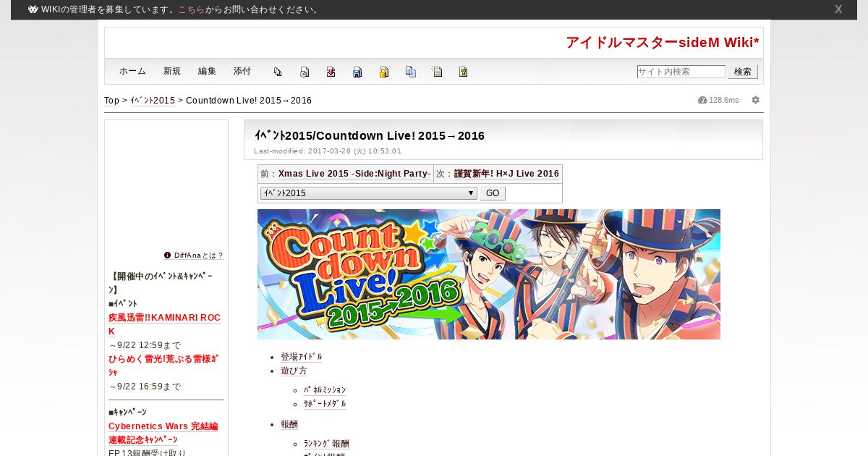Click the こちら link in the top banner

tap(191, 9)
